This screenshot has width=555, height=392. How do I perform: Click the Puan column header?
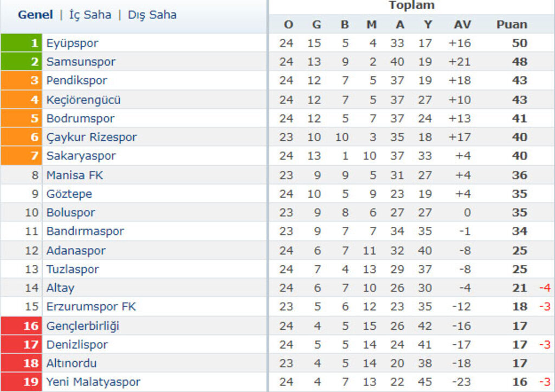click(512, 24)
